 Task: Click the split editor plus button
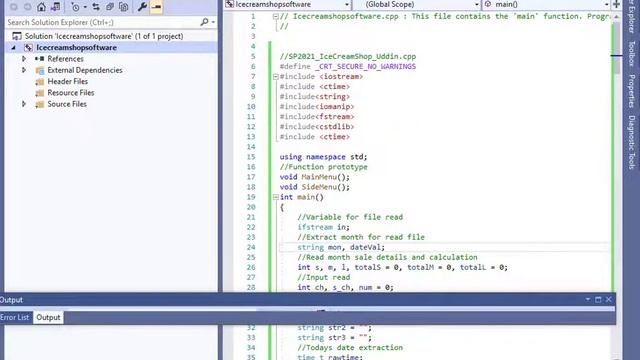click(x=616, y=4)
